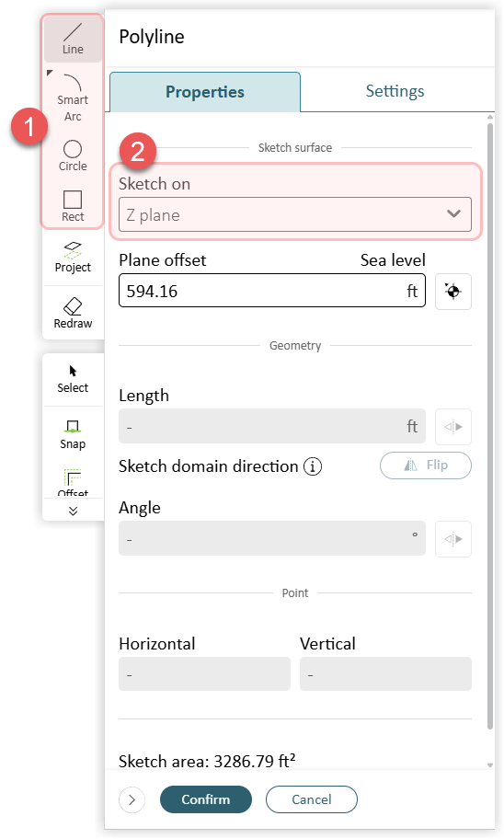Expand more tools with double chevron
The width and height of the screenshot is (504, 839).
73,511
